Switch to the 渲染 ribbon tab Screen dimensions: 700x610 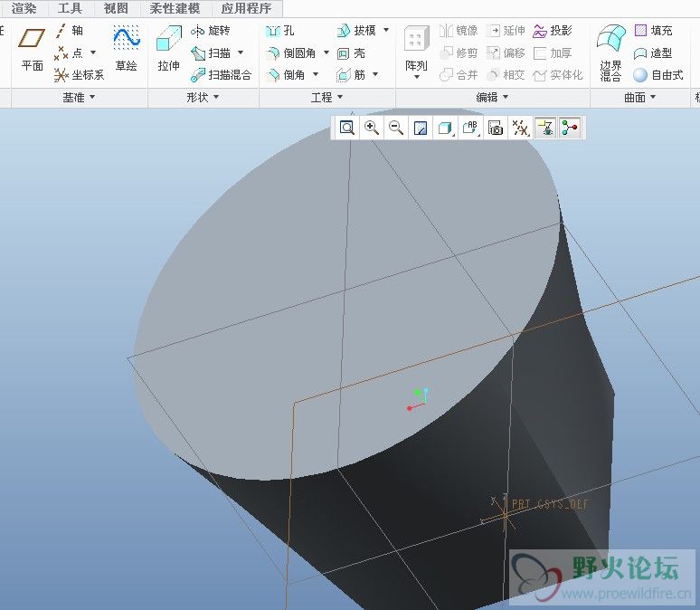pos(24,8)
